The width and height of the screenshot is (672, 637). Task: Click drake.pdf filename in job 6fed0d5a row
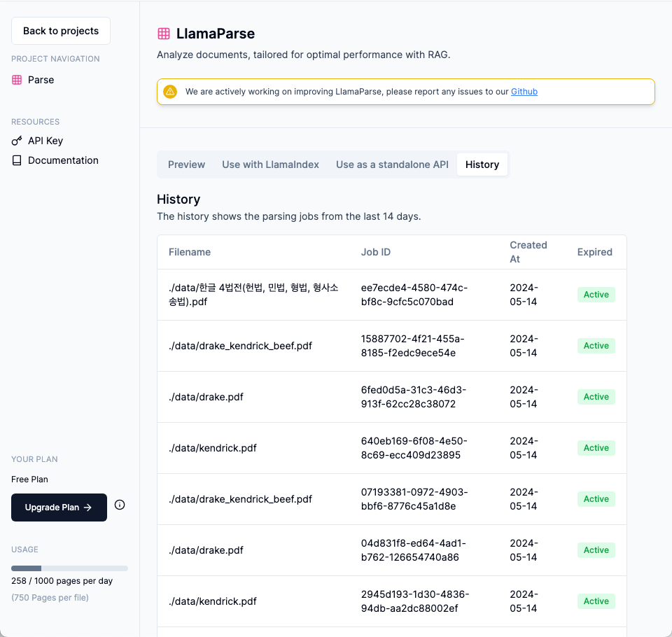click(x=206, y=397)
